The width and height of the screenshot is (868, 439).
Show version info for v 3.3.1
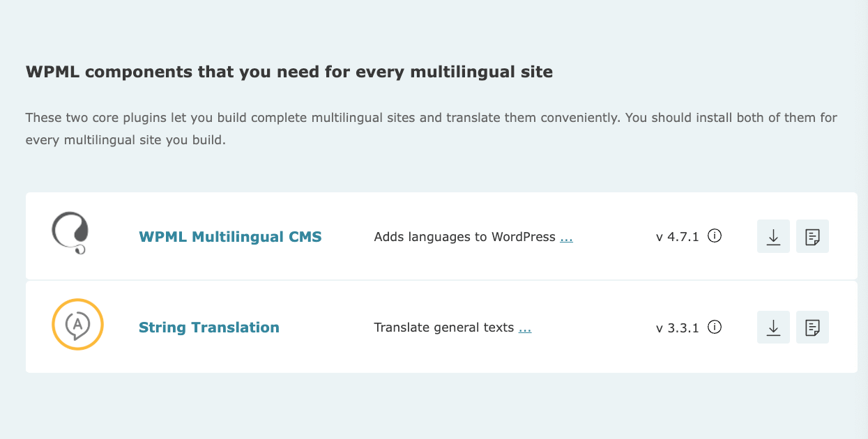(715, 327)
